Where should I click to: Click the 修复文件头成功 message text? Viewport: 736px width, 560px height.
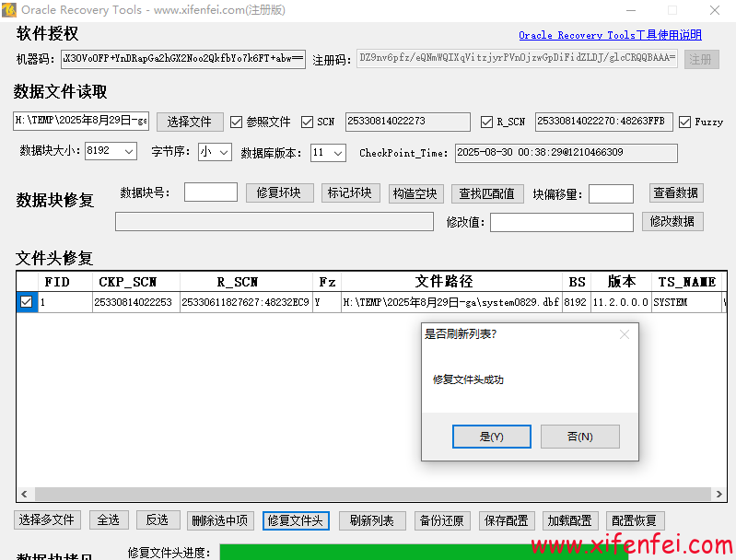468,379
